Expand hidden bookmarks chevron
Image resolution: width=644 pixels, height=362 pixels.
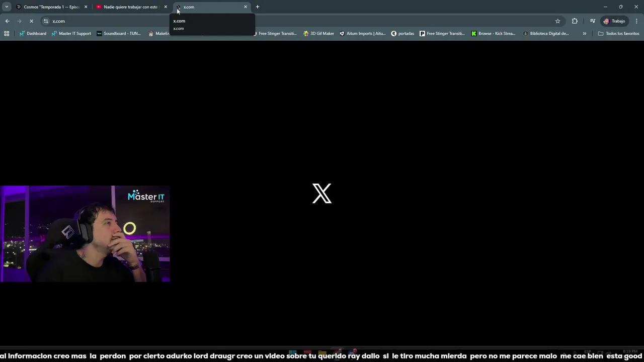tap(584, 34)
